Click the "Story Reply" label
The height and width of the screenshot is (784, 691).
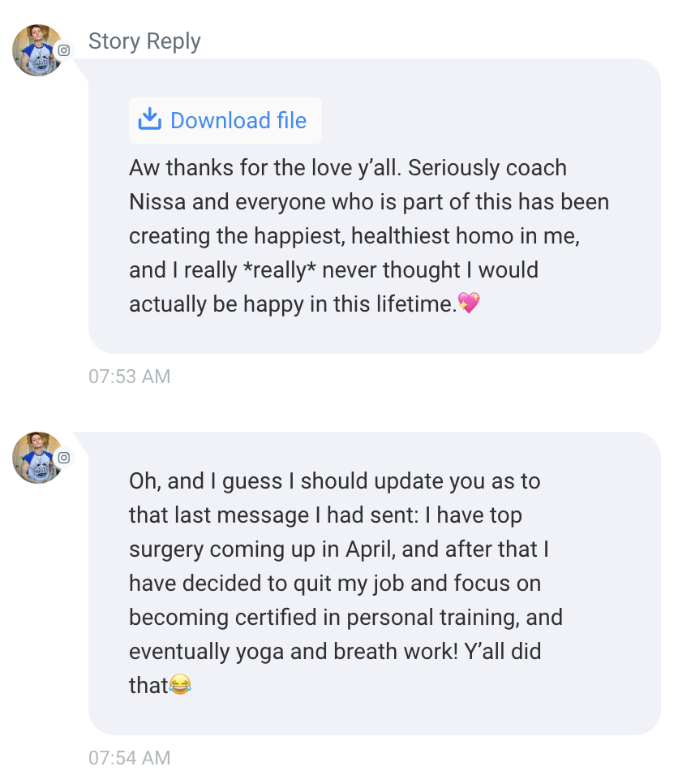tap(144, 41)
